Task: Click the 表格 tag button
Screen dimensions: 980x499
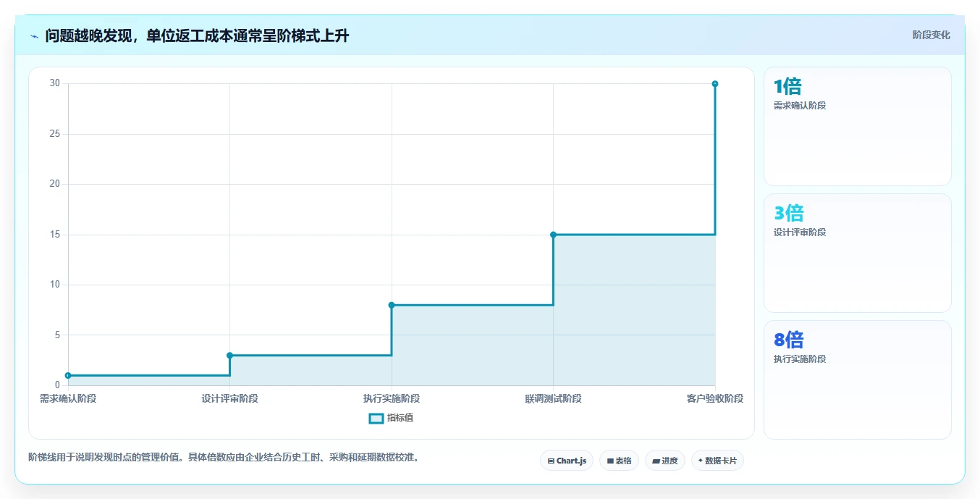Action: tap(619, 461)
